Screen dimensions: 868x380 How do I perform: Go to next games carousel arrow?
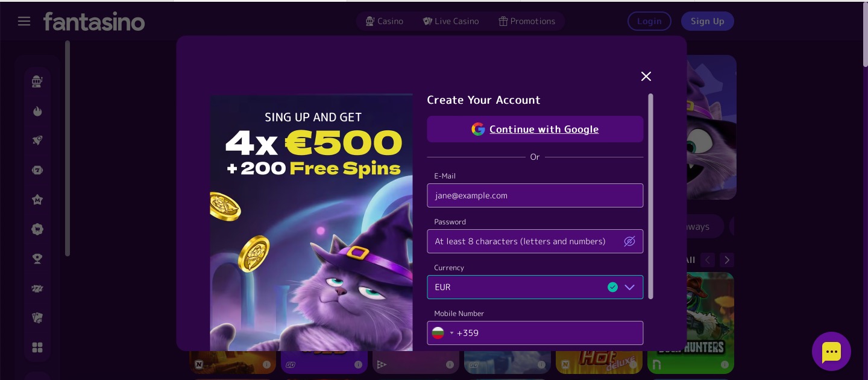[x=727, y=260]
